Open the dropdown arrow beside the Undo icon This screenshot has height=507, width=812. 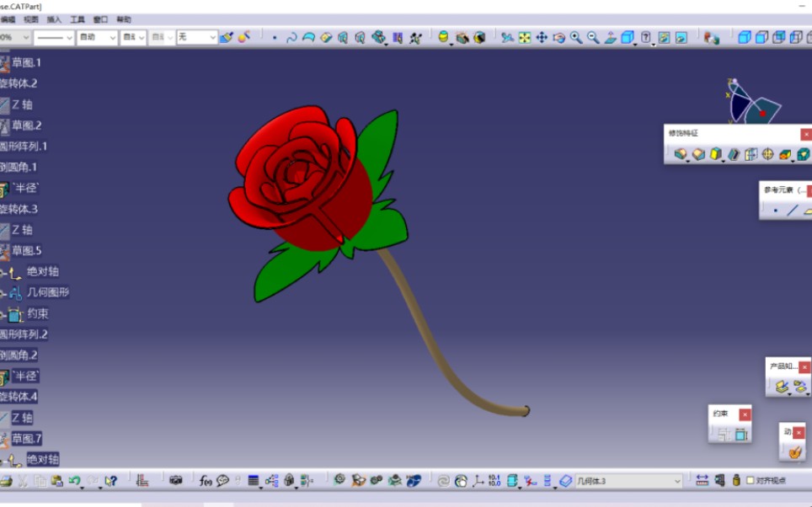pos(83,487)
